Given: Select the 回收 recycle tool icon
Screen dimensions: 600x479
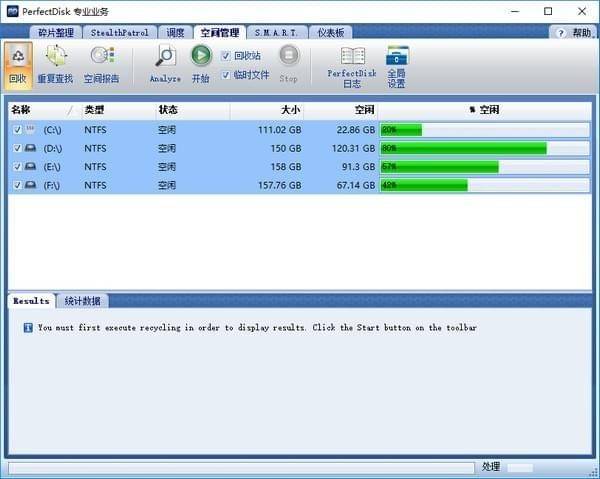Looking at the screenshot, I should coord(18,57).
